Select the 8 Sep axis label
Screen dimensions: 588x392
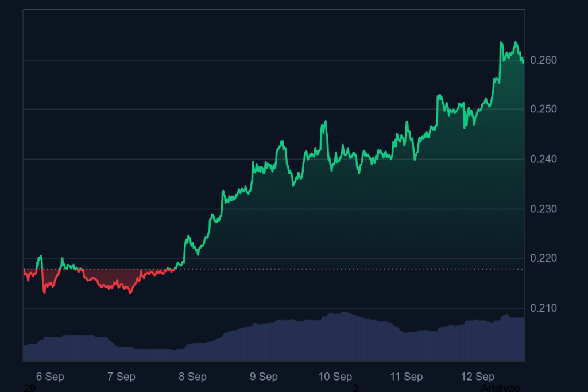192,377
